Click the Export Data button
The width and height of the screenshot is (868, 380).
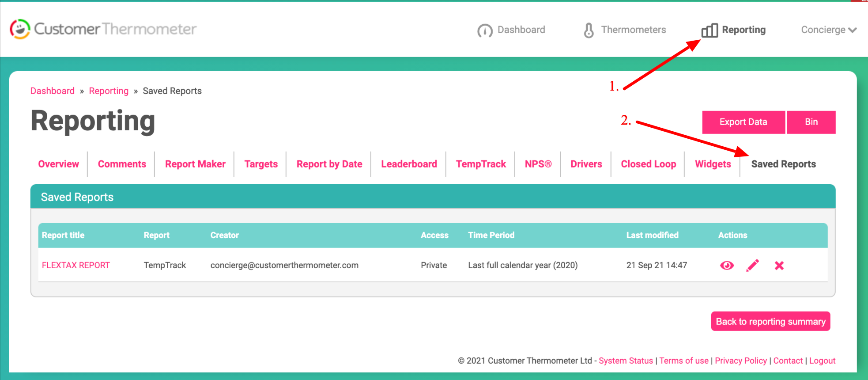click(x=743, y=122)
